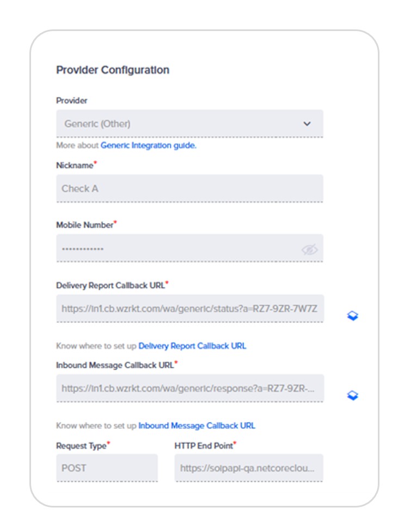Screen dimensions: 410x532
Task: Open the Generic Integration guide link
Action: pos(148,145)
